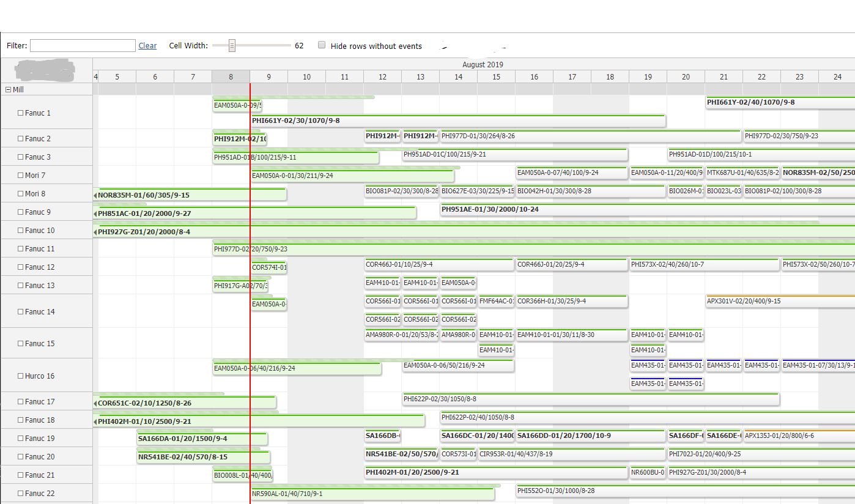Open event BIO081P-02/100/300/8-28 on Mori 8

point(799,191)
